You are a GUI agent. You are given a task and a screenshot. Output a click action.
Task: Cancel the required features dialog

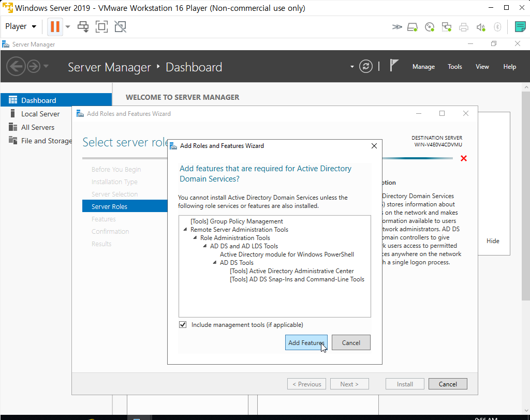(x=351, y=342)
